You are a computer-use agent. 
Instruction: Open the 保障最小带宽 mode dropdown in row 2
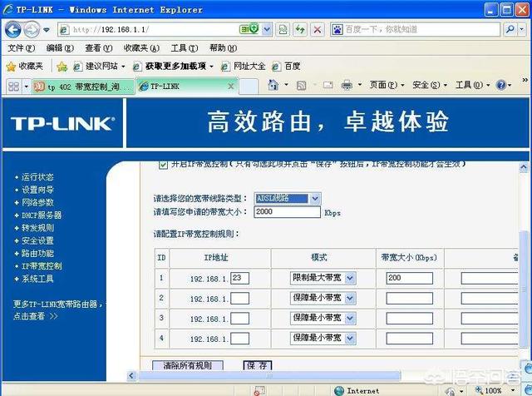[349, 298]
